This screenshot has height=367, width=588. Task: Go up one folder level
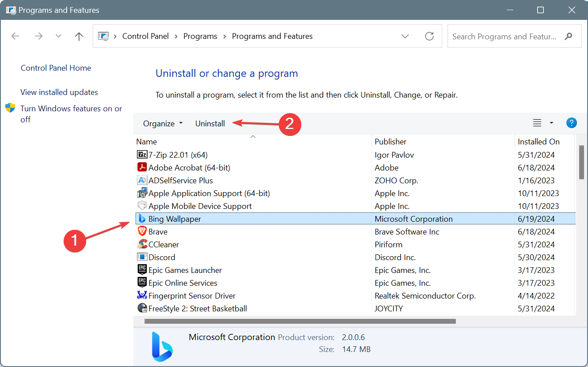click(79, 36)
